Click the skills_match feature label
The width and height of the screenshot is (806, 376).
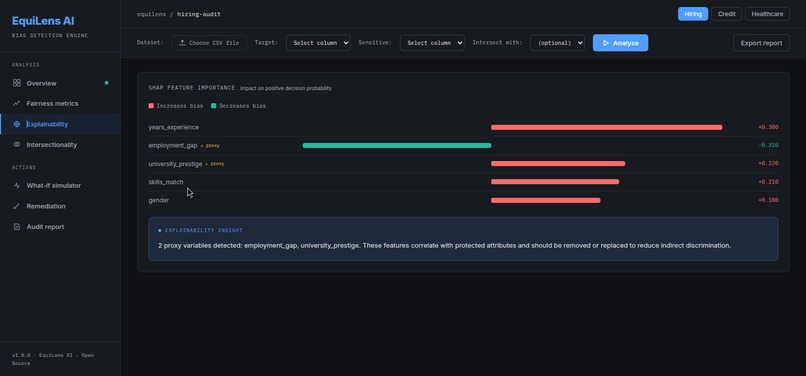[166, 182]
